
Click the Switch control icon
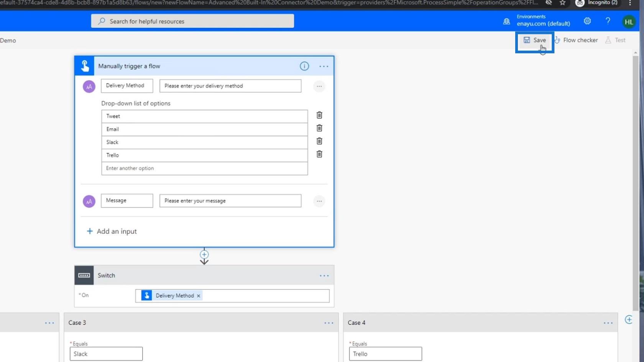click(x=84, y=275)
